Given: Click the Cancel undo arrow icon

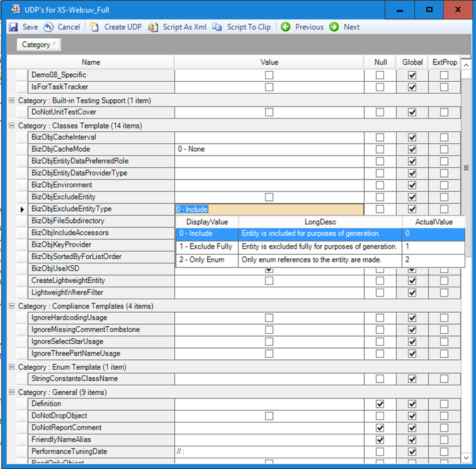Looking at the screenshot, I should [49, 27].
